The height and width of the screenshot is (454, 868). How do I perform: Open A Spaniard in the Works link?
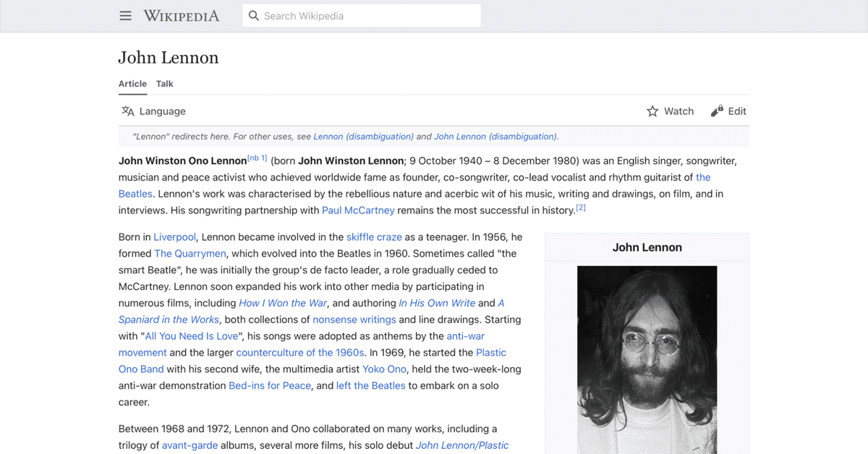169,320
